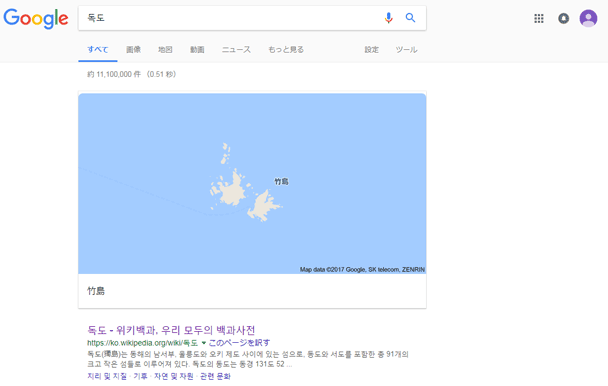Click the Map data ©2017 Google attribution
Viewport: 608px width, 386px height.
(362, 269)
